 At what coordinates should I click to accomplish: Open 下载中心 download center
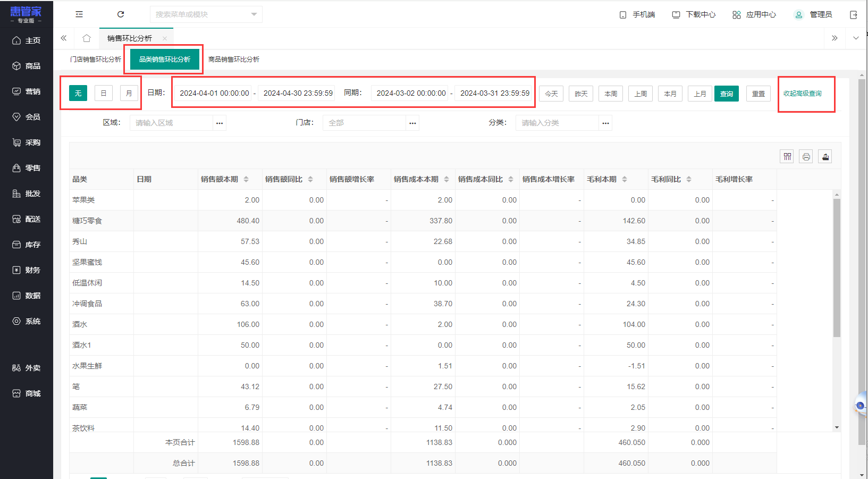[x=694, y=15]
